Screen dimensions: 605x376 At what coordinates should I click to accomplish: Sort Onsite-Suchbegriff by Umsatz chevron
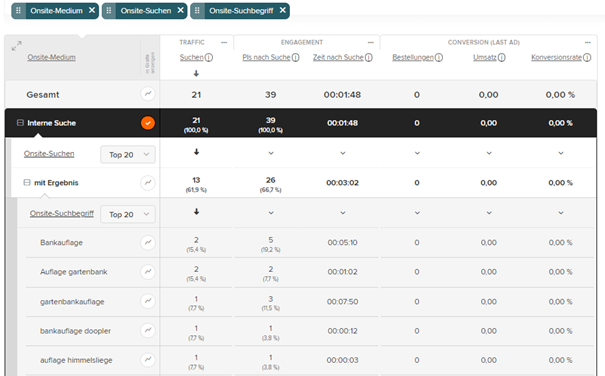point(489,213)
